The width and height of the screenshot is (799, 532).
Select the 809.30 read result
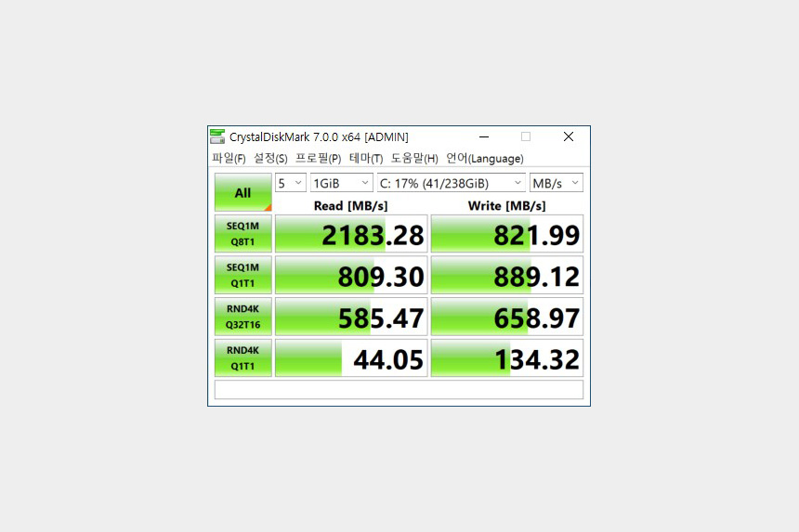351,276
